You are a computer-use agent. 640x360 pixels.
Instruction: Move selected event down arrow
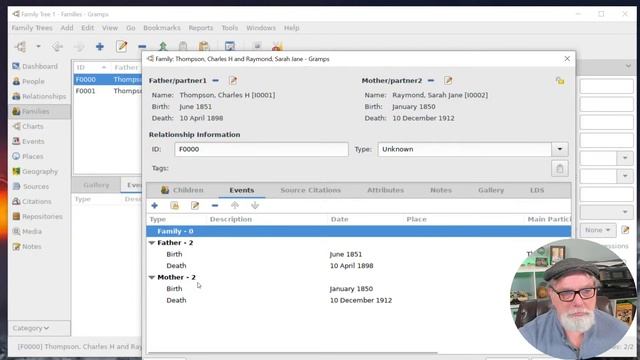[x=255, y=205]
